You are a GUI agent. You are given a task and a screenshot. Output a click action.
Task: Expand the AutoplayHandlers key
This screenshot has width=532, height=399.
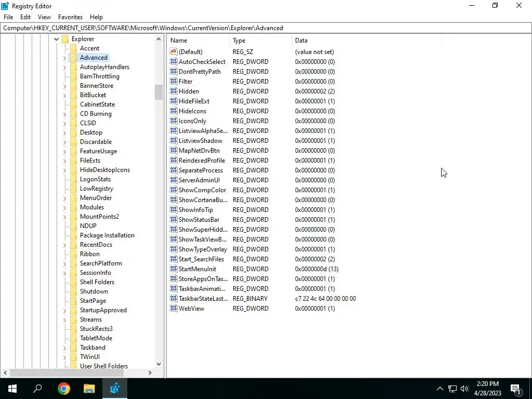point(64,68)
